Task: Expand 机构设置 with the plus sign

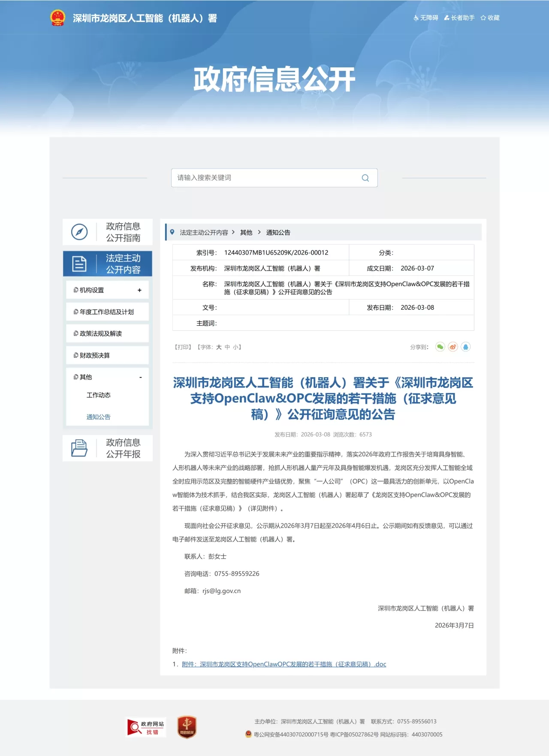Action: pyautogui.click(x=139, y=290)
